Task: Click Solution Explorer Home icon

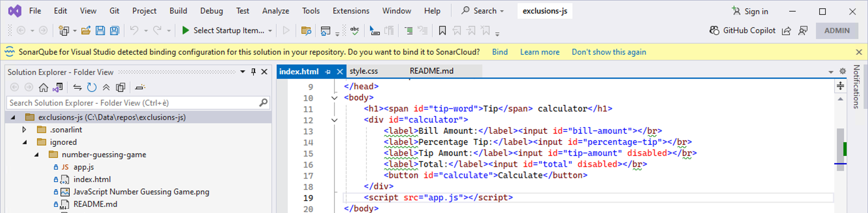Action: 43,88
